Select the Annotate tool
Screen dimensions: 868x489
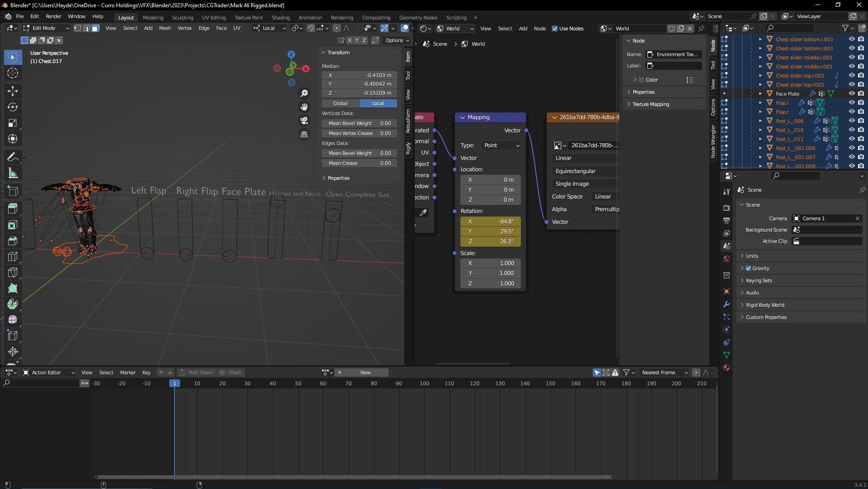(13, 157)
